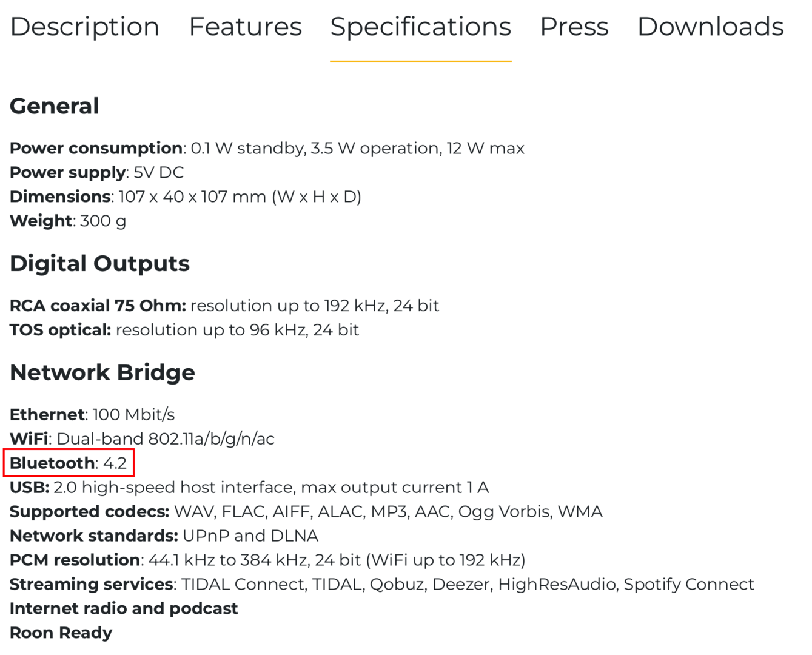Click the Supported codecs line

coord(306,511)
